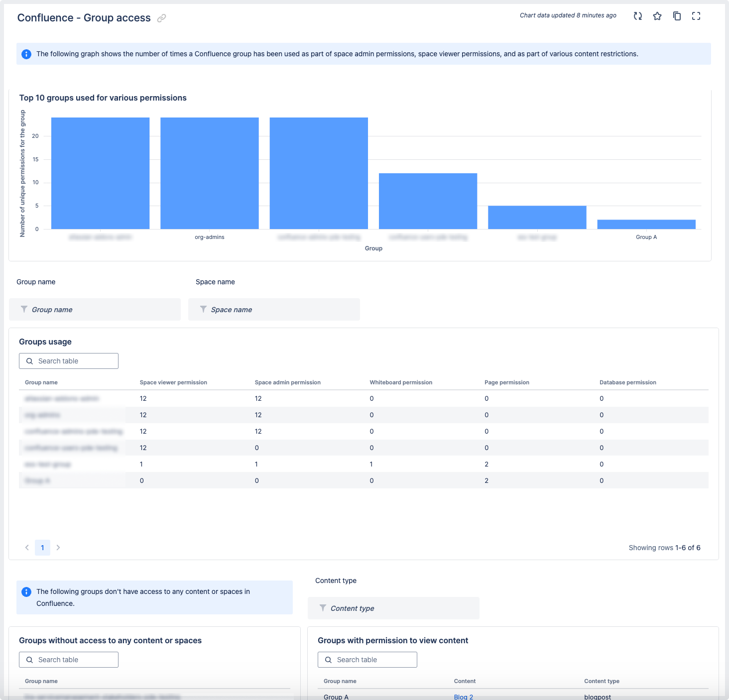
Task: Refresh the chart data
Action: [x=638, y=16]
